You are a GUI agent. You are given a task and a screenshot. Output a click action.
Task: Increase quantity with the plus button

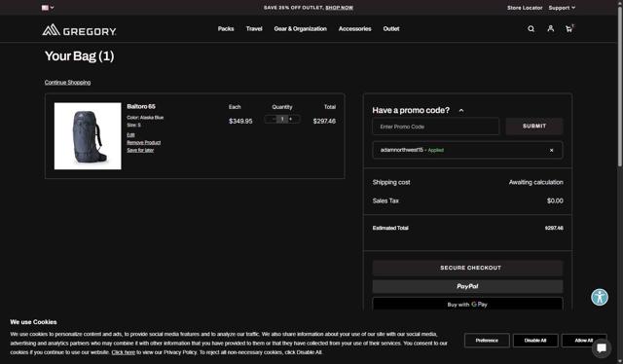click(x=291, y=119)
